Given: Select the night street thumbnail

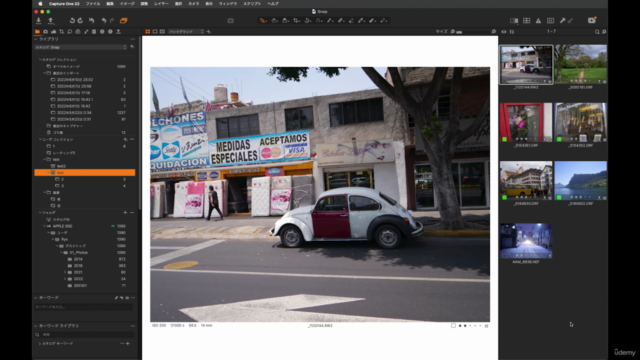Looking at the screenshot, I should [x=526, y=241].
